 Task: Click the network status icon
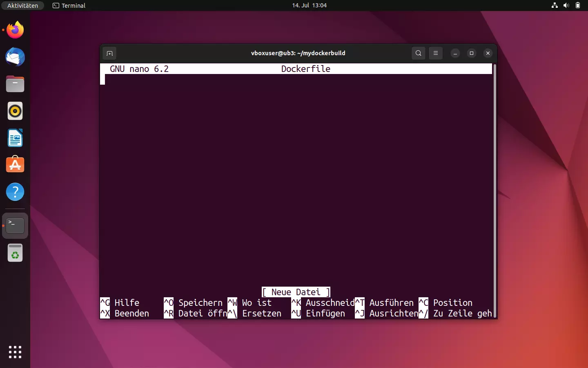554,5
